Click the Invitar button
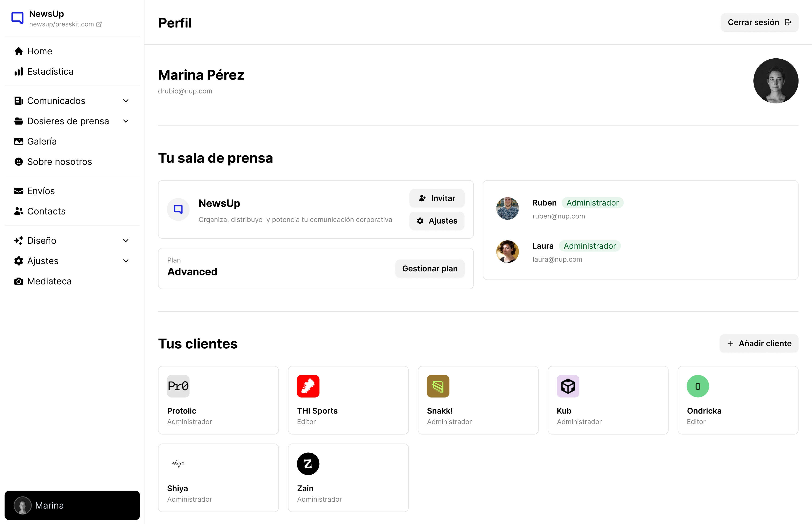The width and height of the screenshot is (812, 524). pos(437,198)
